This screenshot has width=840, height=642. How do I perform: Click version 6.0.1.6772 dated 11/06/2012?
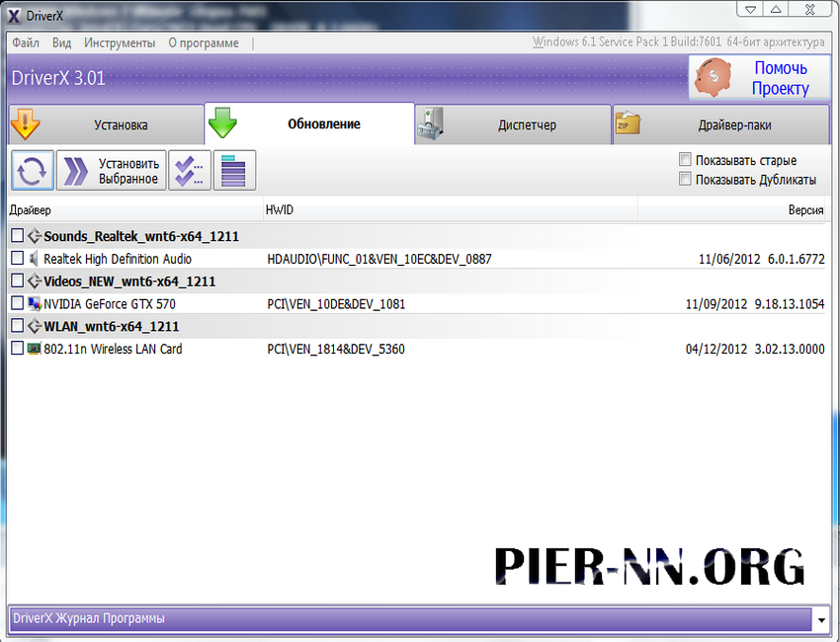coord(761,259)
